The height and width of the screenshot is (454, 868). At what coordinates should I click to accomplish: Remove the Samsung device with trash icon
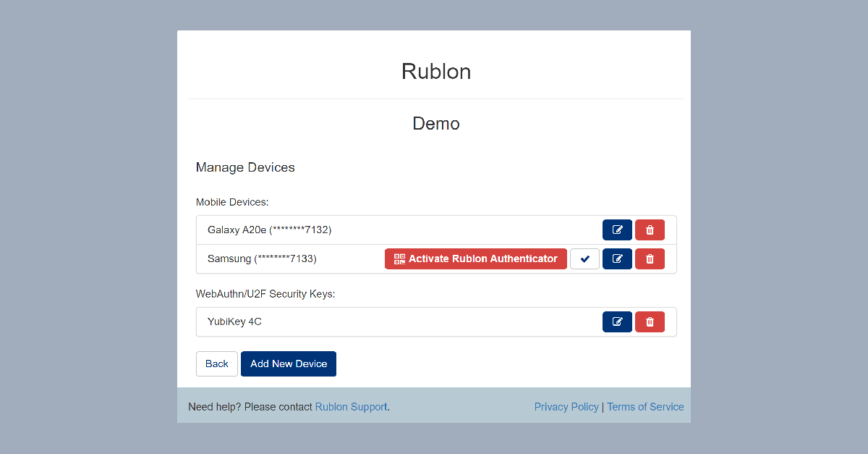650,258
